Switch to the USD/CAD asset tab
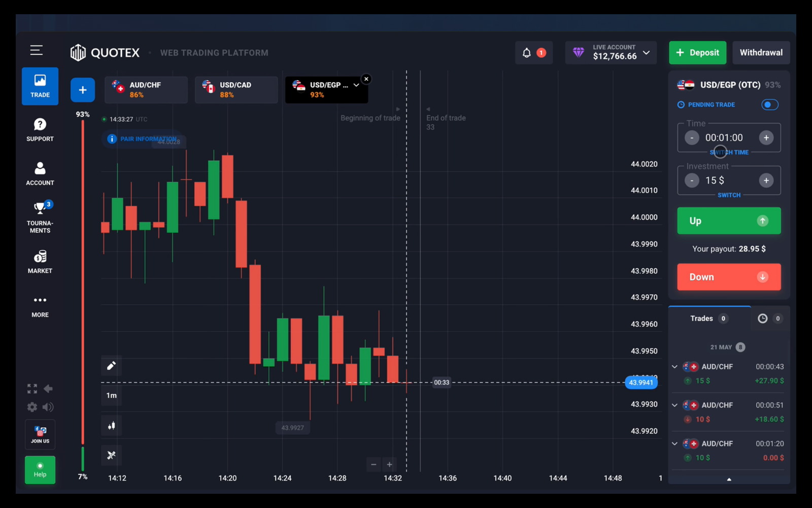 [x=236, y=90]
